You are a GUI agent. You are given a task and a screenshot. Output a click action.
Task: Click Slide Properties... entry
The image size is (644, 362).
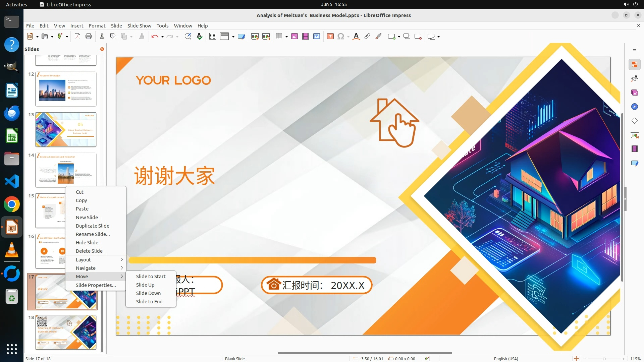click(96, 285)
